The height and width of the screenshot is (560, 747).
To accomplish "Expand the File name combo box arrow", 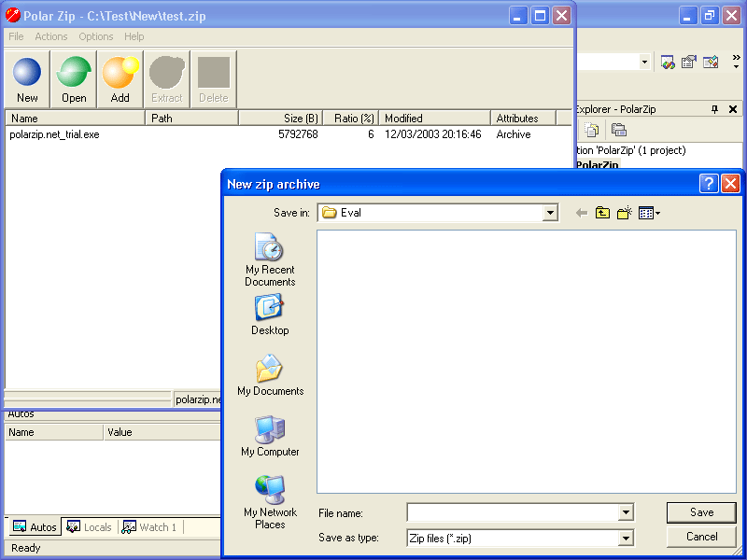I will [627, 512].
